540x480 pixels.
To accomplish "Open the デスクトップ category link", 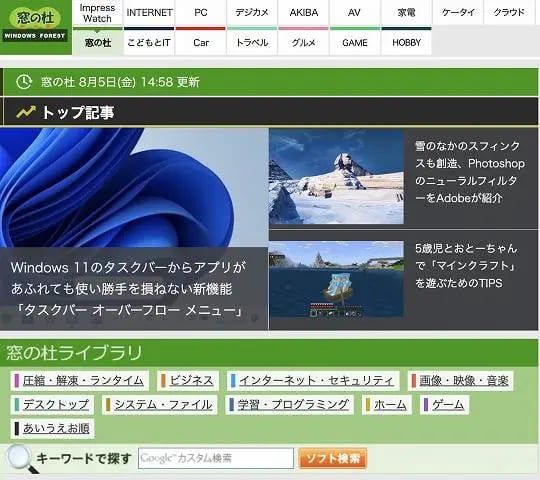I will click(x=52, y=405).
